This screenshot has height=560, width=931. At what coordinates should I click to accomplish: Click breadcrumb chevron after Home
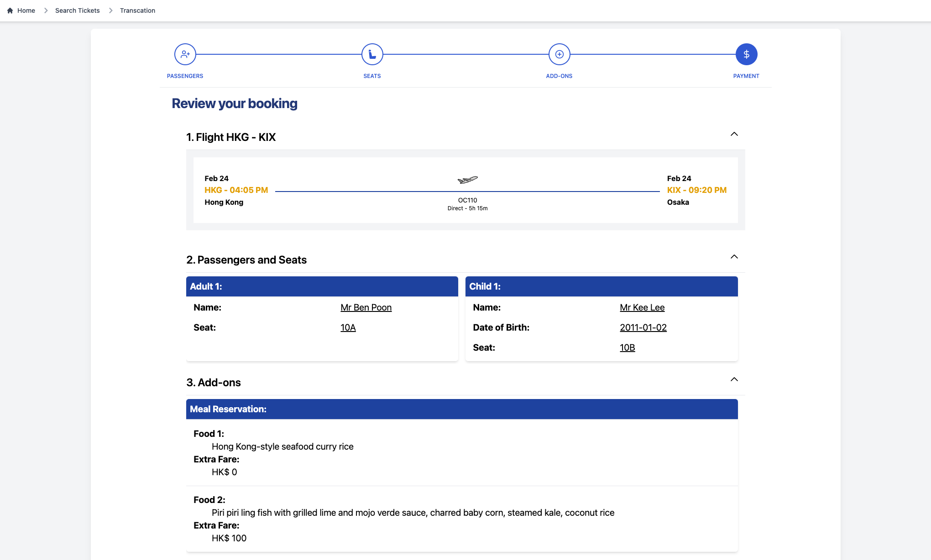click(x=46, y=10)
